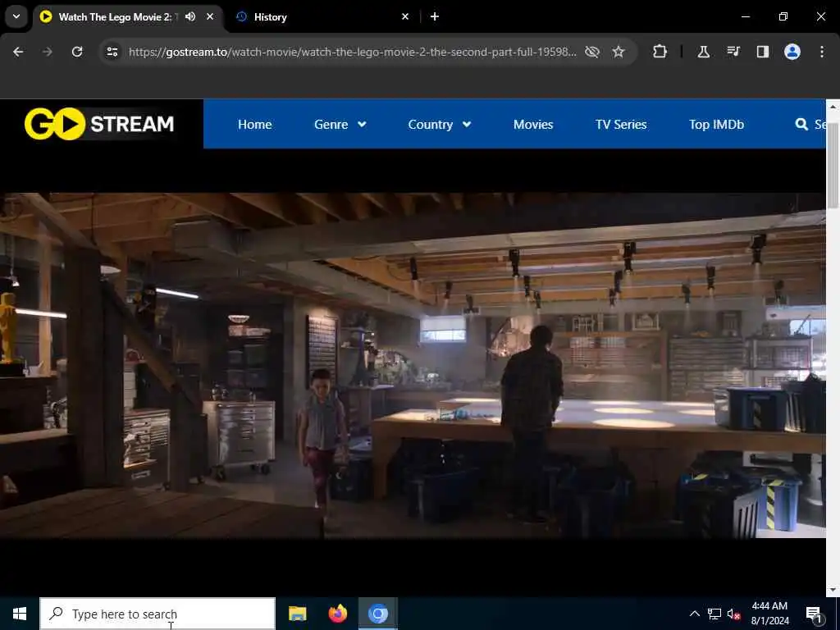Close the Lego Movie 2 tab
Screen dimensions: 840x630
(210, 16)
